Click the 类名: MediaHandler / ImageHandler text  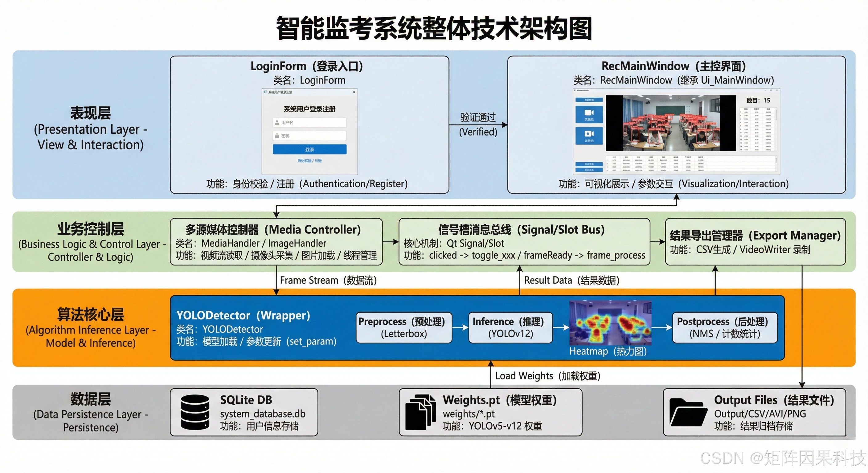pyautogui.click(x=251, y=243)
